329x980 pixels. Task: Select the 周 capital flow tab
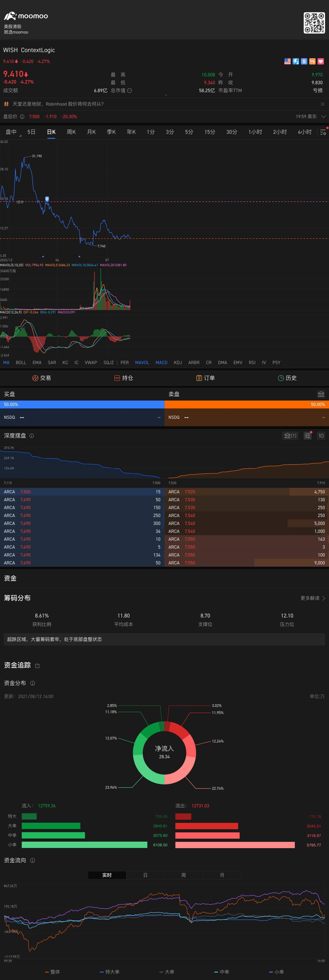click(184, 875)
